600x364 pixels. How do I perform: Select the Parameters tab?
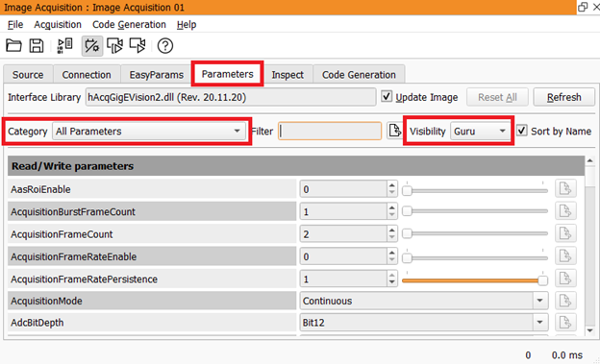click(227, 74)
